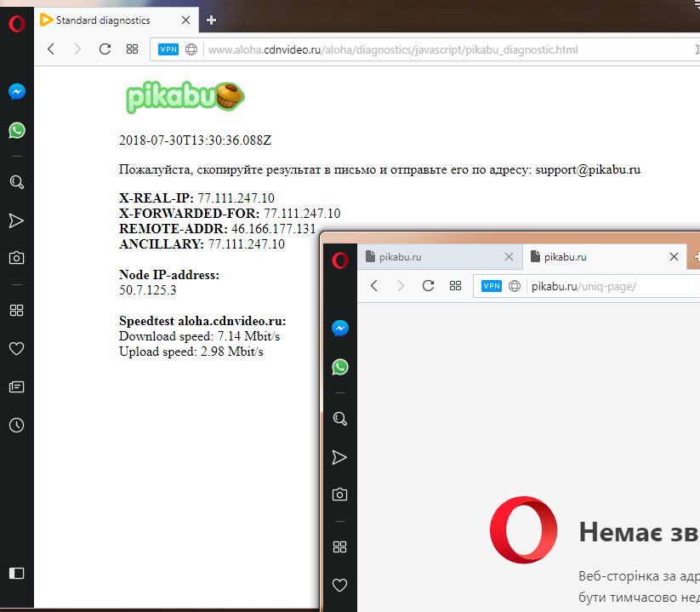Toggle the VPN badge next to the aloha.cdnvideo.ru address
This screenshot has height=612, width=700.
tap(168, 49)
